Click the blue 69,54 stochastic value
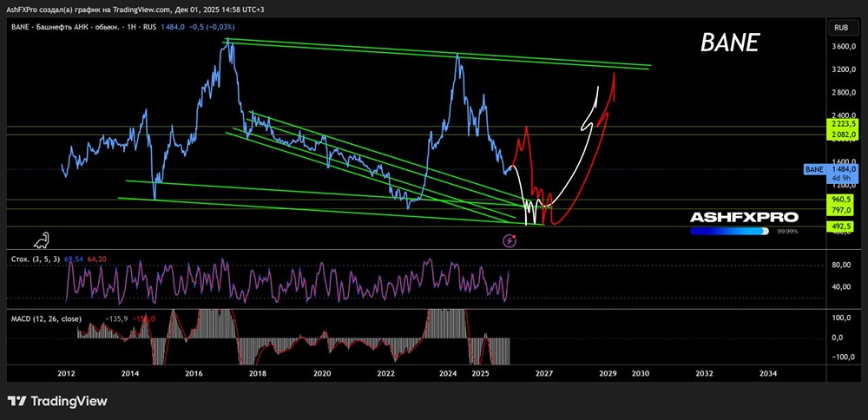The image size is (868, 420). pos(73,259)
